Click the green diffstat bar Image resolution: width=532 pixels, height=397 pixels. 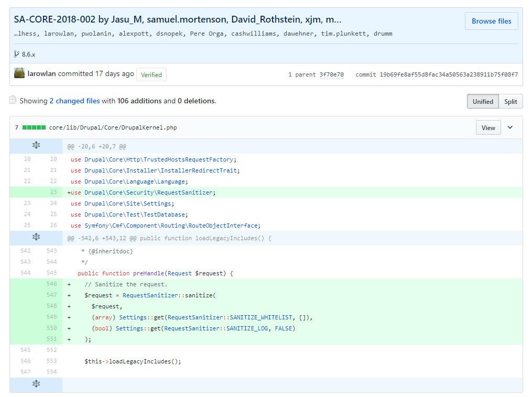[34, 127]
